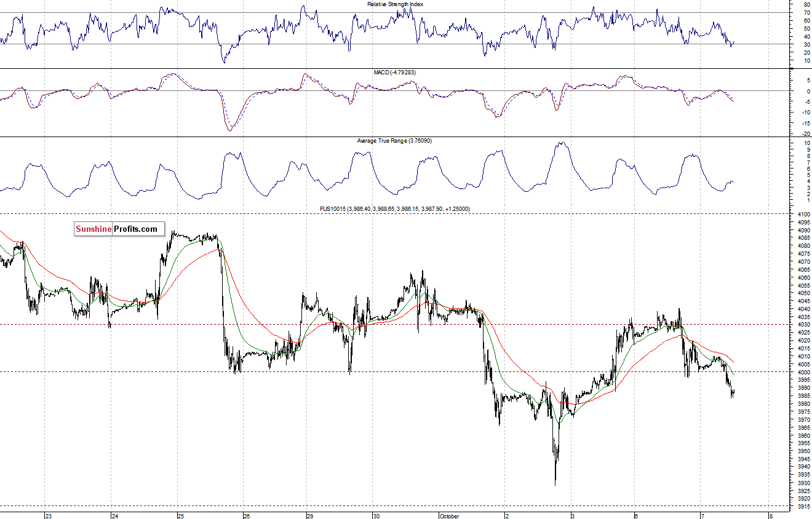Click the 'October' date axis label
Screen dimensions: 812x519
[449, 516]
